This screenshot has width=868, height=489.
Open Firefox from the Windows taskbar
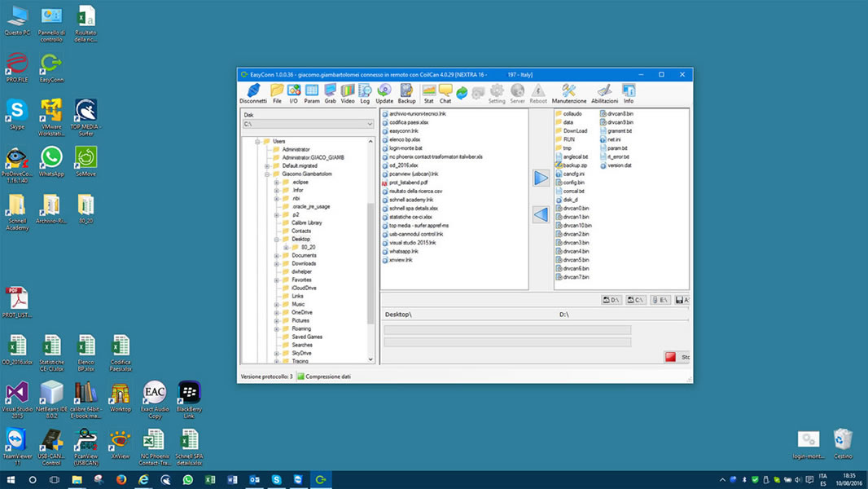coord(121,479)
